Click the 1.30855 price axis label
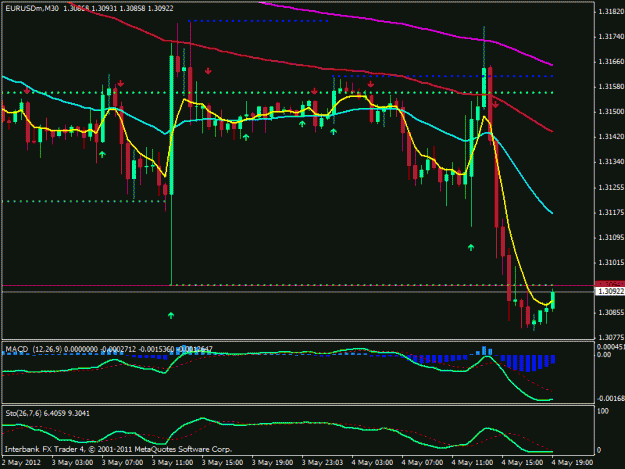This screenshot has width=625, height=469. (x=611, y=312)
